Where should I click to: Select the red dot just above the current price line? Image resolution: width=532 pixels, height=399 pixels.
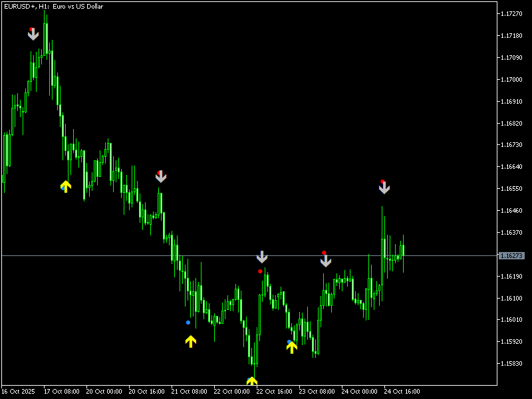click(x=324, y=253)
